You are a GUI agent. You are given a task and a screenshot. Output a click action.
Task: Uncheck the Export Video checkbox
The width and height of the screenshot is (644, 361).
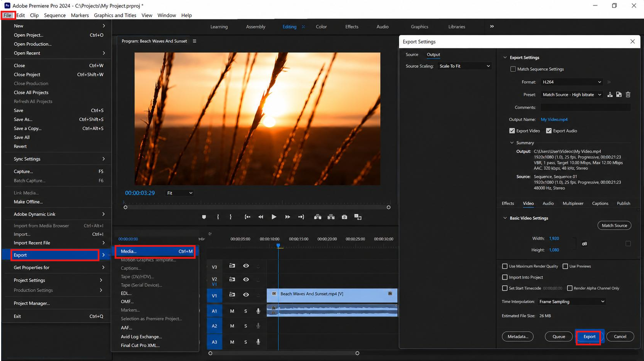pos(512,131)
